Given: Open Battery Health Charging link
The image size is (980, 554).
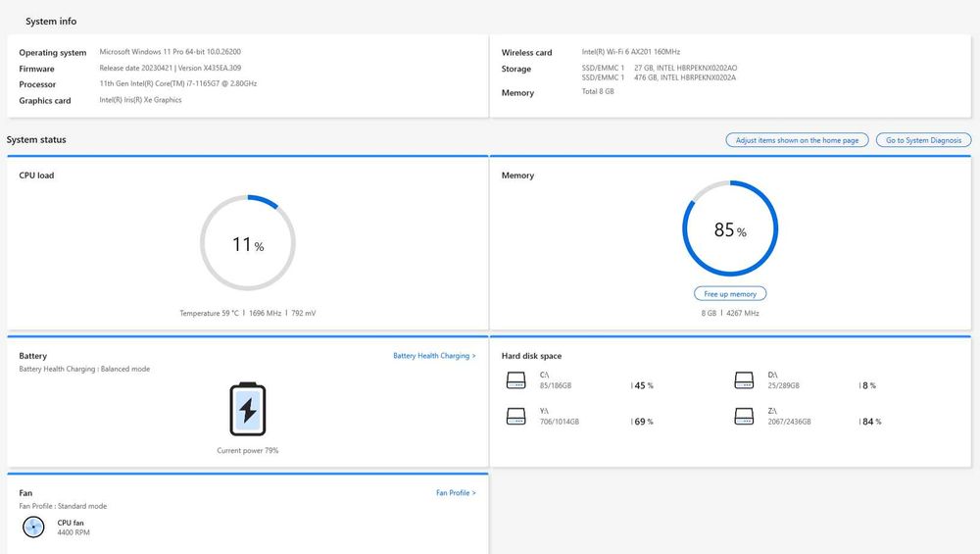Looking at the screenshot, I should [434, 356].
